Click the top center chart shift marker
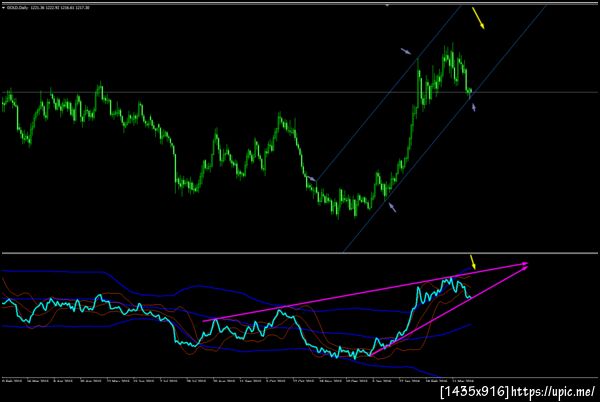Screen dimensions: 600x402 (387, 5)
